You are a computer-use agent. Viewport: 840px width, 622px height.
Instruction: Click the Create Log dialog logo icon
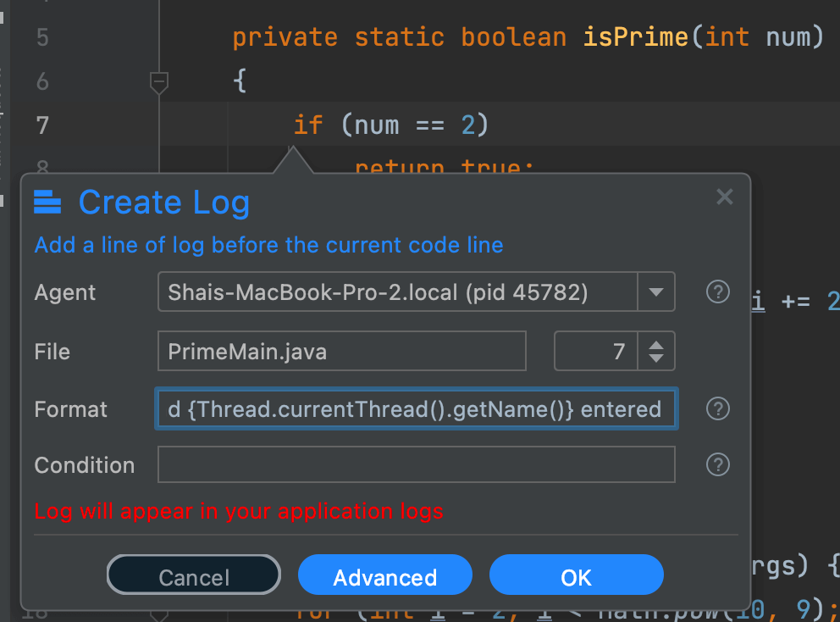tap(47, 202)
